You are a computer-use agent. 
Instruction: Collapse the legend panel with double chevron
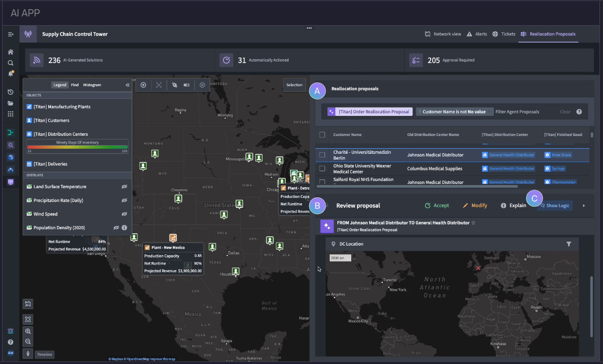click(x=127, y=85)
